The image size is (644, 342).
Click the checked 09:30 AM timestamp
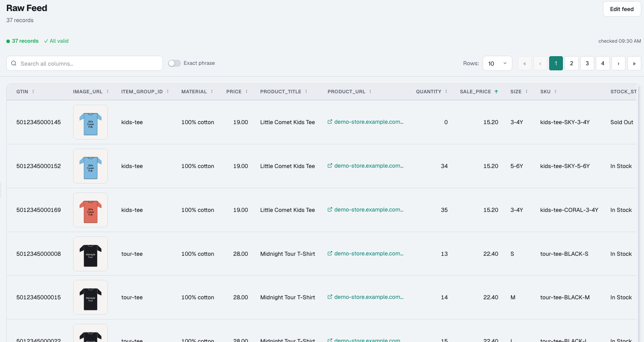[x=619, y=41]
